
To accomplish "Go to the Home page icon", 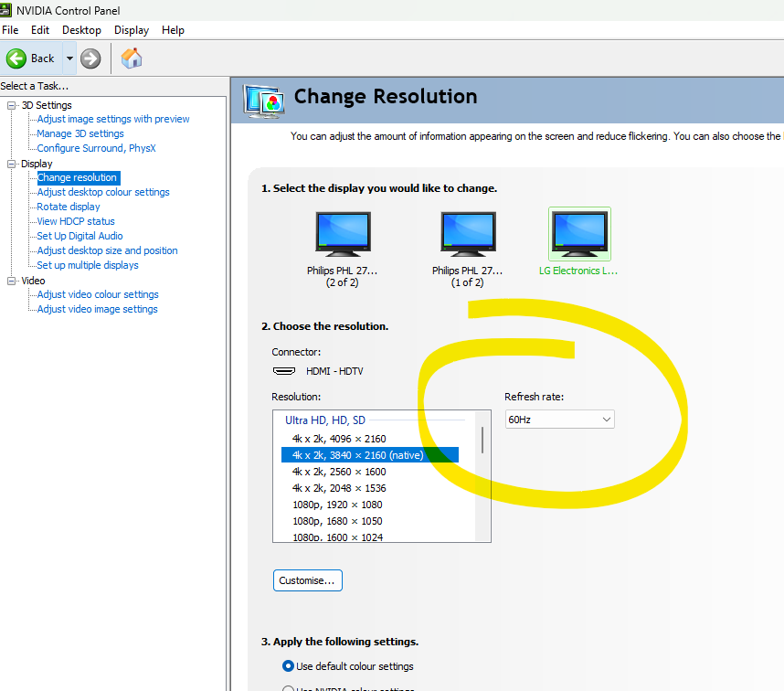I will click(x=132, y=58).
